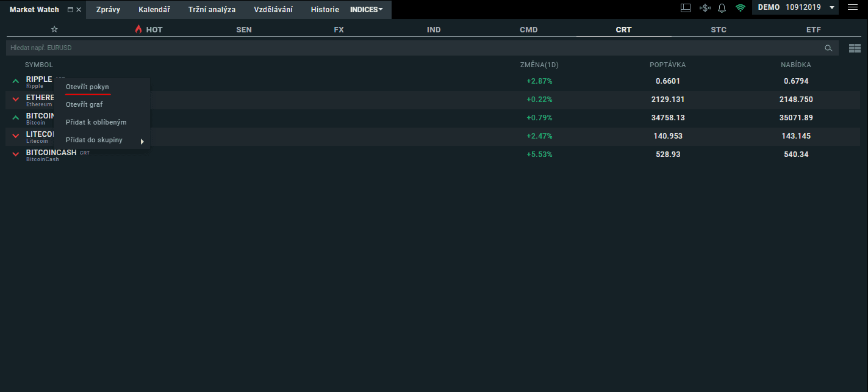Sort by the SYMBOL column header
Image resolution: width=868 pixels, height=392 pixels.
pyautogui.click(x=39, y=65)
